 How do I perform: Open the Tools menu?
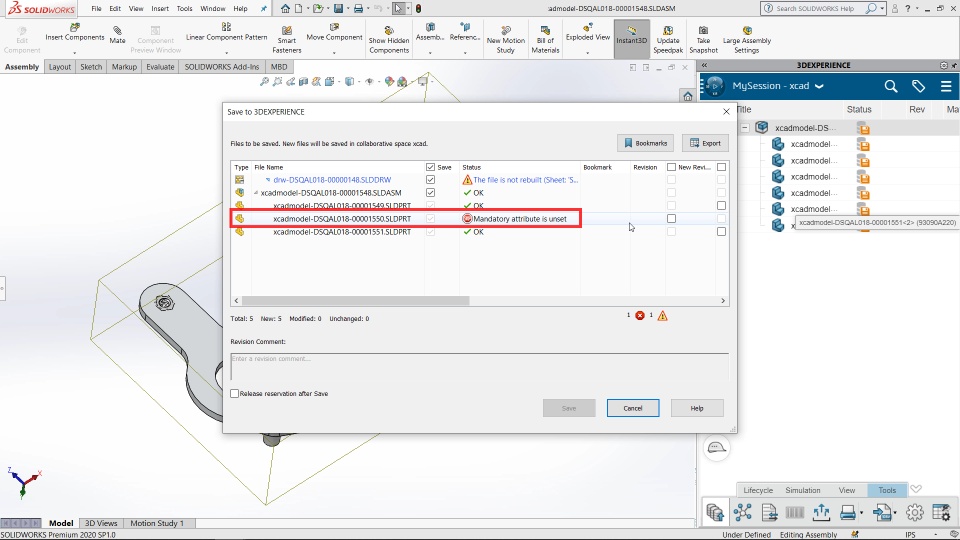pyautogui.click(x=184, y=9)
